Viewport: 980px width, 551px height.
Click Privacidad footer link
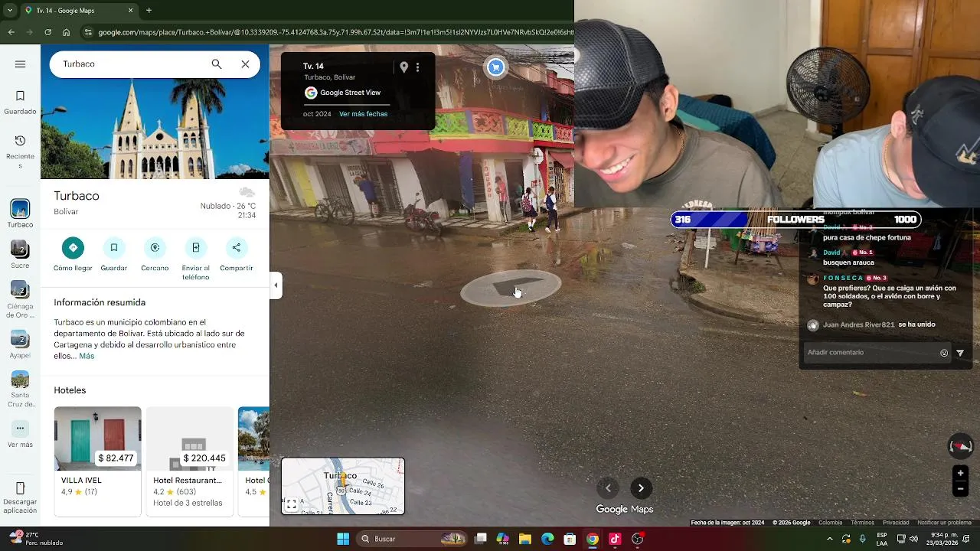click(896, 523)
